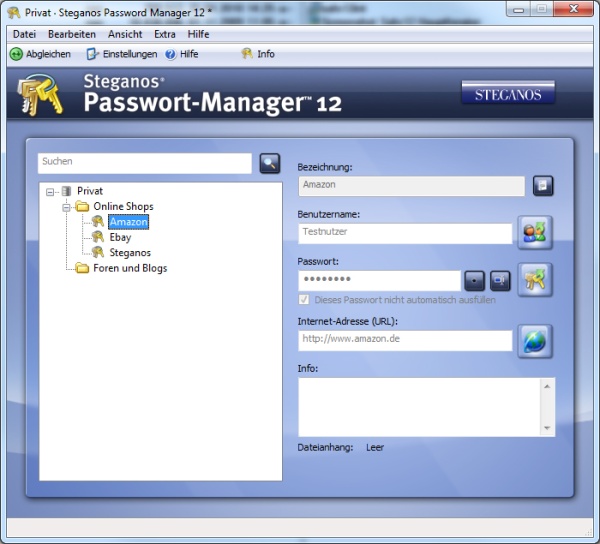Click the 'Leer' Dateianhang value

point(375,447)
